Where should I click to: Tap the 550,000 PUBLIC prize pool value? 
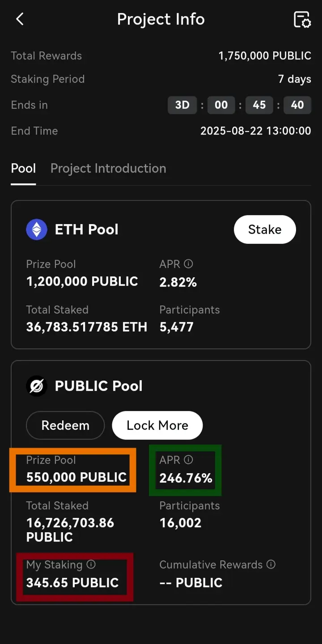(x=76, y=477)
